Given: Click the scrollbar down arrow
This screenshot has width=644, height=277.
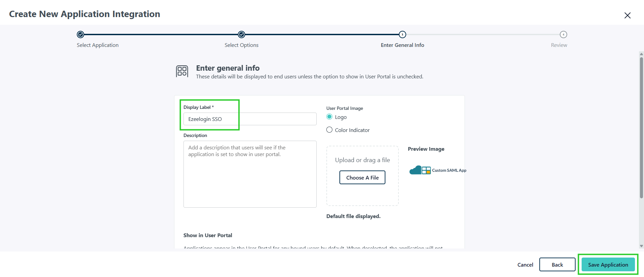Looking at the screenshot, I should [641, 246].
